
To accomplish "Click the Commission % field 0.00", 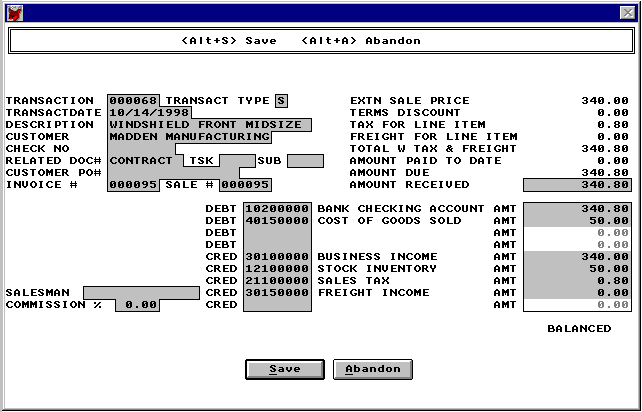I will click(x=138, y=305).
